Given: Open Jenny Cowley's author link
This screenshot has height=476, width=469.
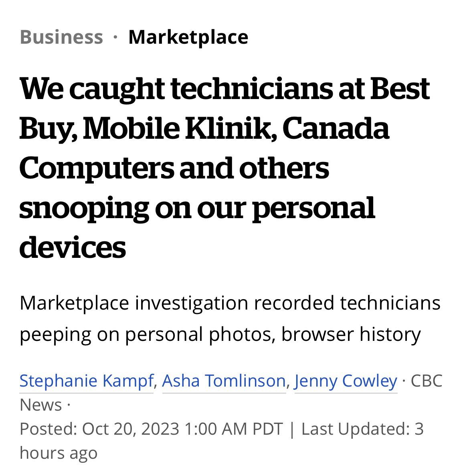Looking at the screenshot, I should pos(346,381).
